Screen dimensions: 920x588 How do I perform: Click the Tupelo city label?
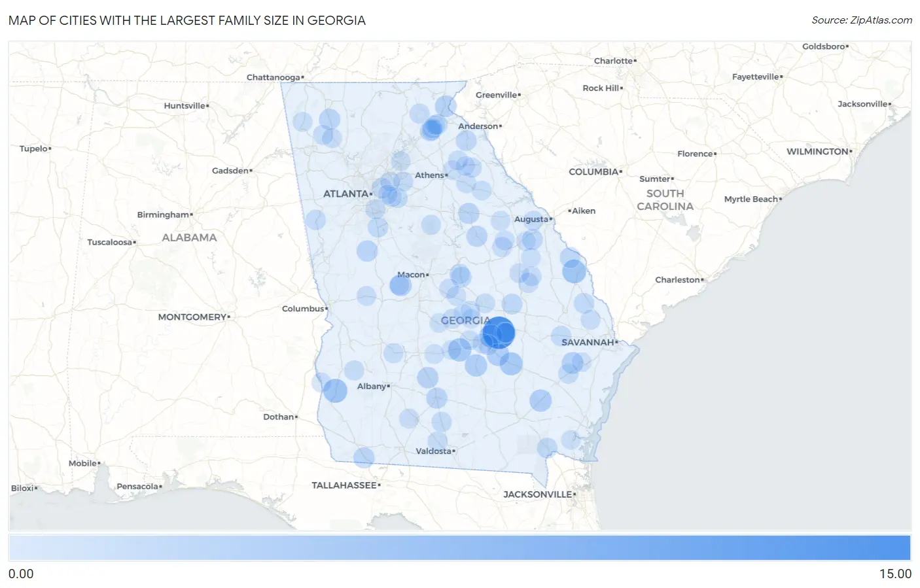point(33,148)
